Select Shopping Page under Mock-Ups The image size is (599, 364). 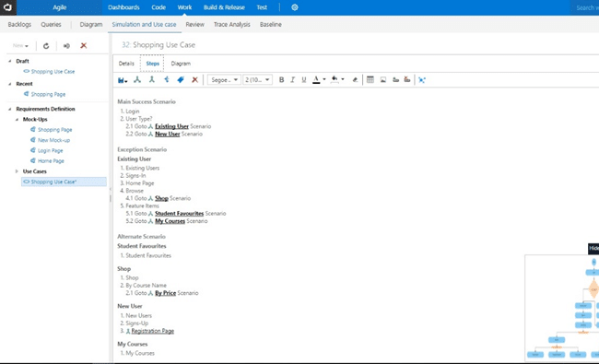point(54,130)
